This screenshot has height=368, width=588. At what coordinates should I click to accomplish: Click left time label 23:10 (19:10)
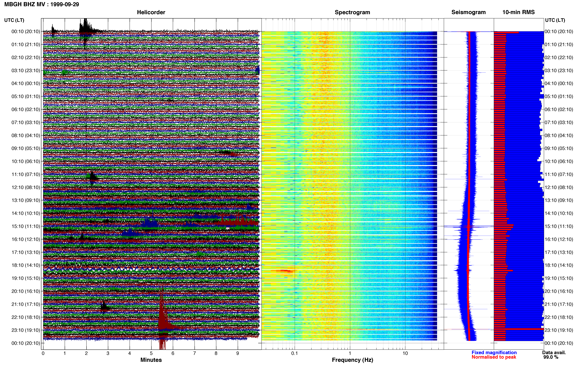[26, 330]
